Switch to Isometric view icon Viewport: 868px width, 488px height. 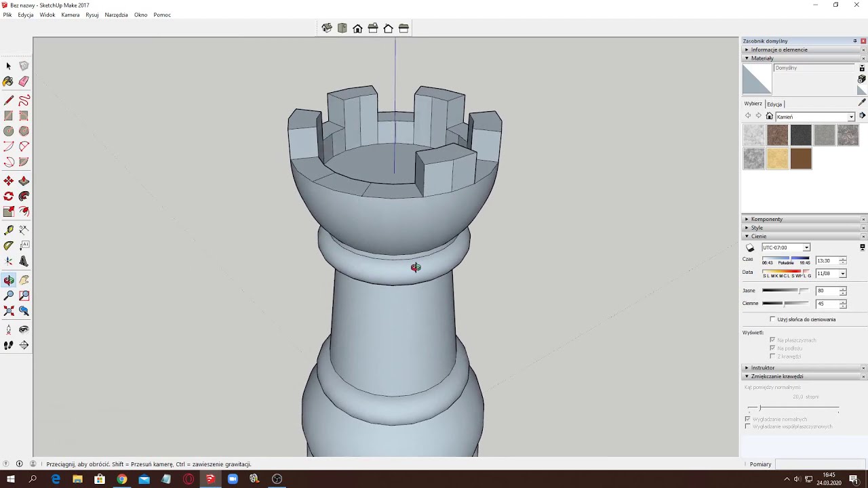coord(327,28)
